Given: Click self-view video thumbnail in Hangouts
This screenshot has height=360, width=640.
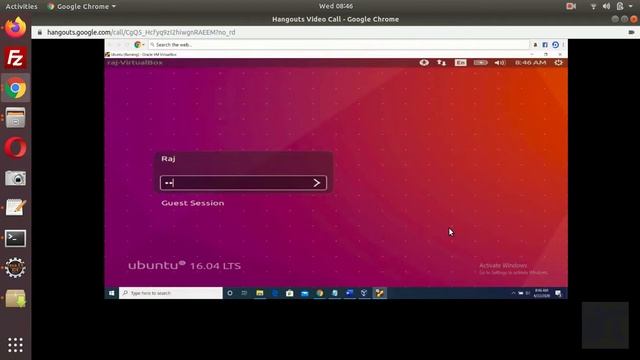Looking at the screenshot, I should click(x=605, y=325).
